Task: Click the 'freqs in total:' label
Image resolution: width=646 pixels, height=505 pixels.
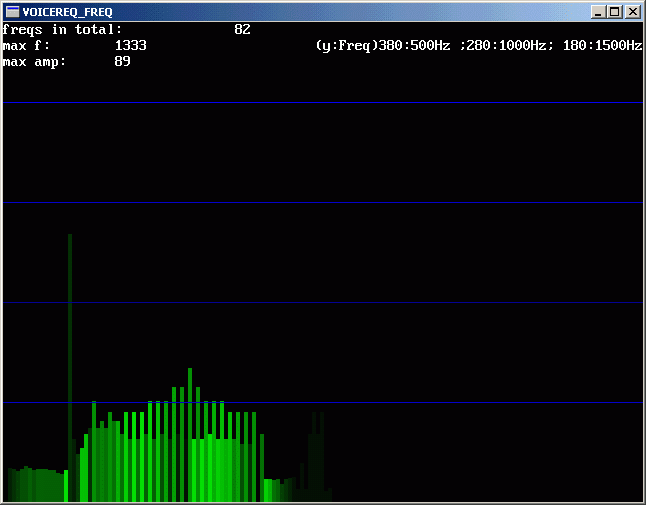Action: point(62,30)
